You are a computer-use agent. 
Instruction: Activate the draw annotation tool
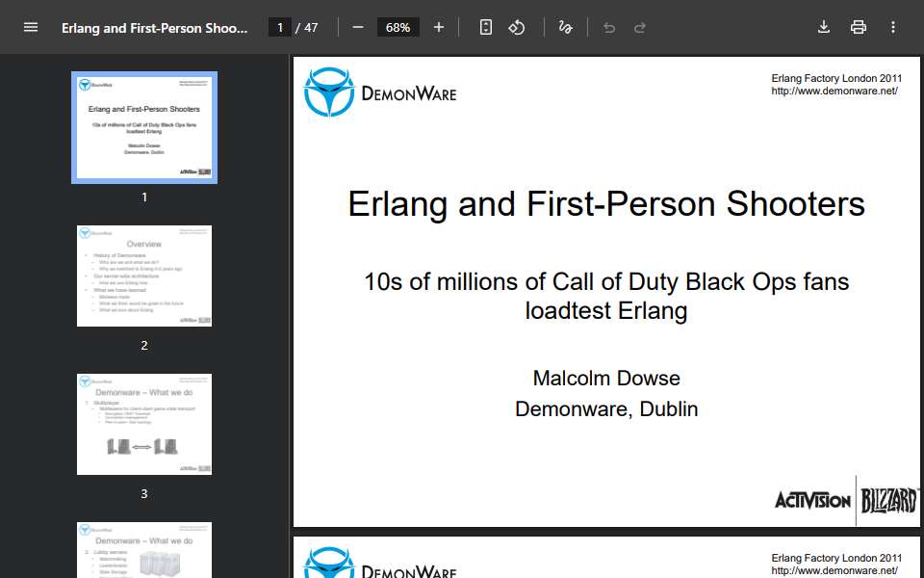coord(566,27)
